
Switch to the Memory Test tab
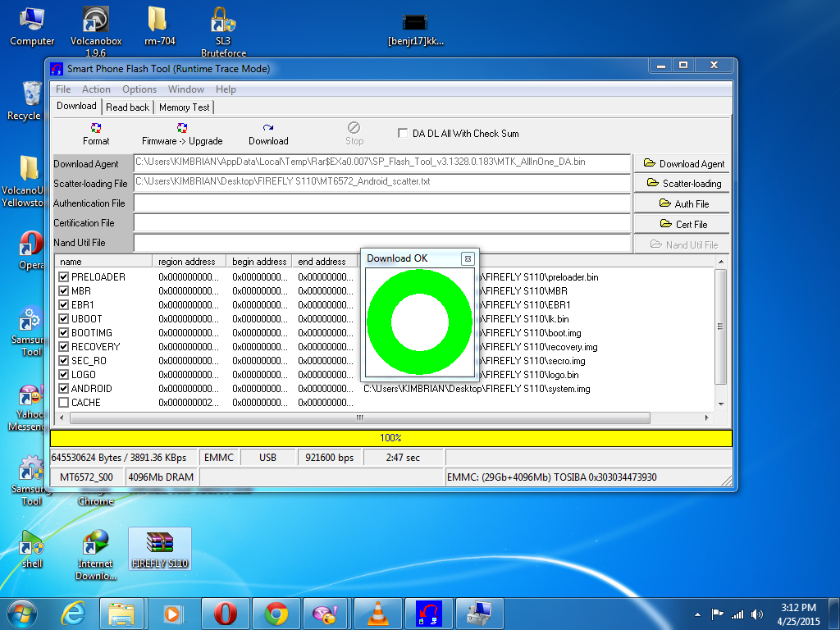point(184,107)
